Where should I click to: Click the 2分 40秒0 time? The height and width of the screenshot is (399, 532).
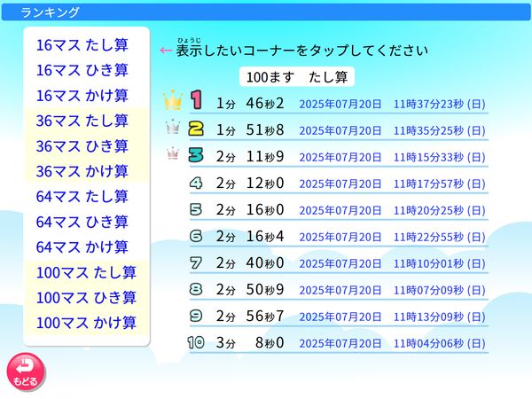(250, 263)
